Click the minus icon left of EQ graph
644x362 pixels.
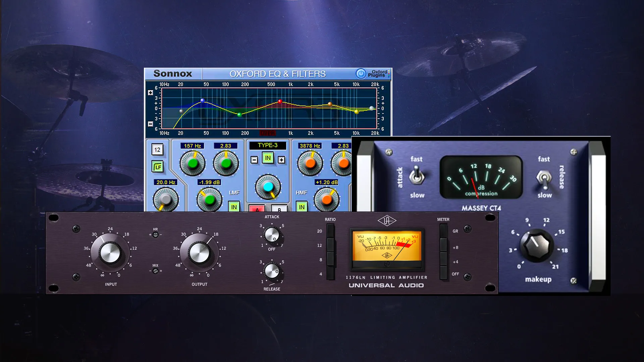[151, 124]
